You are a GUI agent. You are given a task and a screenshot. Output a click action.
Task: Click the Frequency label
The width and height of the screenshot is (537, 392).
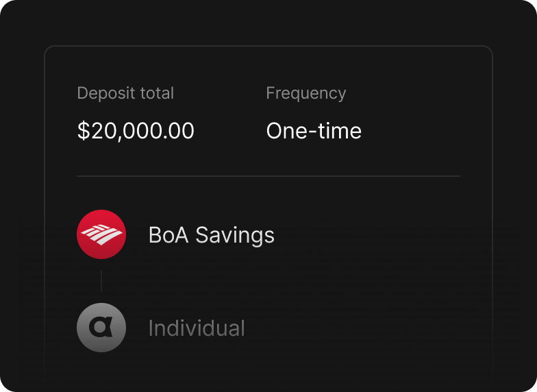[x=305, y=93]
